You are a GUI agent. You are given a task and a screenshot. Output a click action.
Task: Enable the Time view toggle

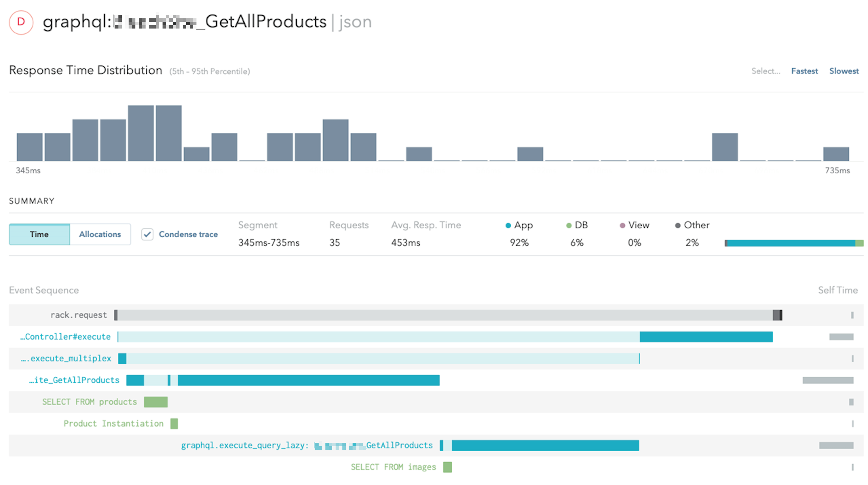(39, 234)
